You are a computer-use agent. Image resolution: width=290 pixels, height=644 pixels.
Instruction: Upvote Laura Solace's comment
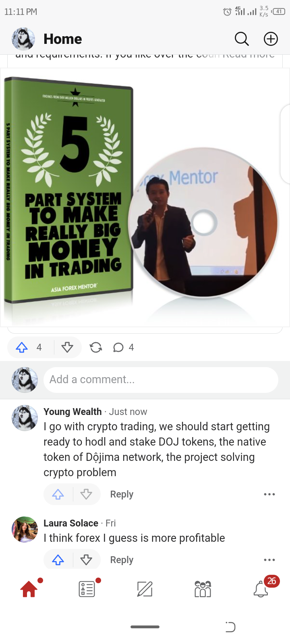click(x=58, y=559)
